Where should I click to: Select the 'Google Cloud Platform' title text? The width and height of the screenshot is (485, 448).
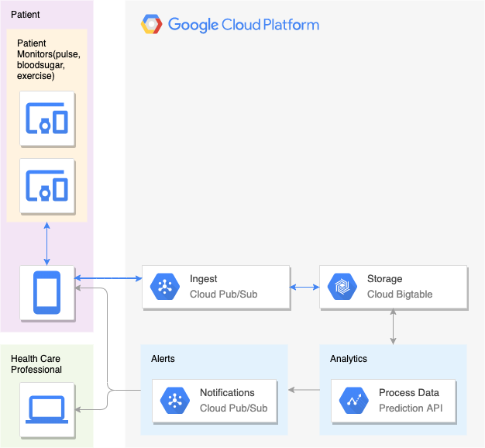243,25
